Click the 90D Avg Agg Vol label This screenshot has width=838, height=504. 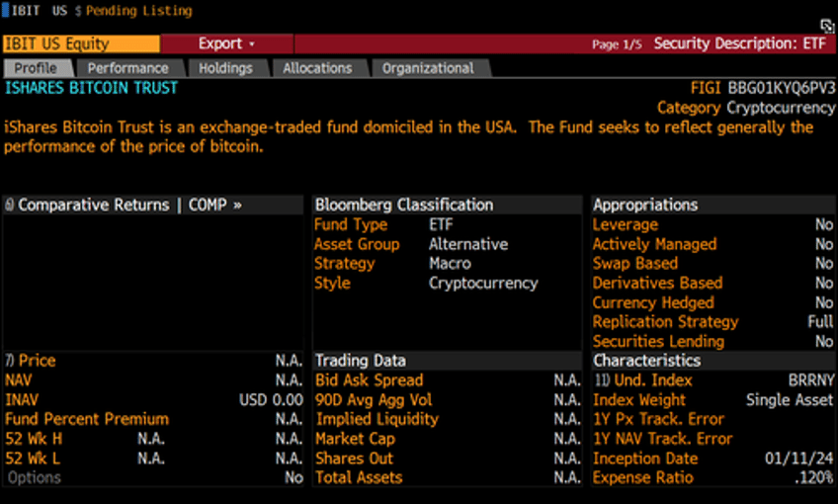pos(374,400)
